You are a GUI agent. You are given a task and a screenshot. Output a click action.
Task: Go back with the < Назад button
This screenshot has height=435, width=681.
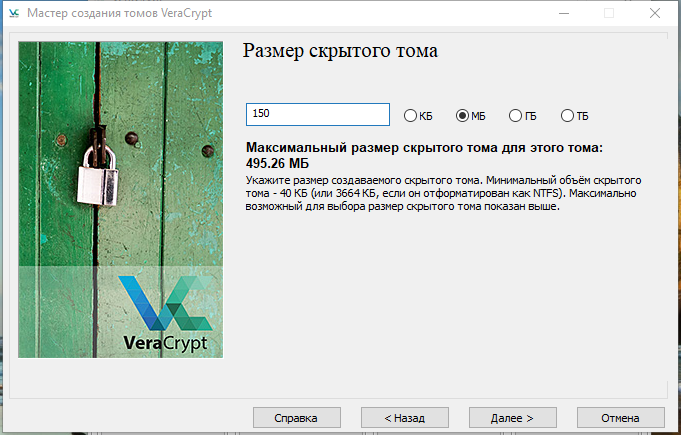coord(405,418)
